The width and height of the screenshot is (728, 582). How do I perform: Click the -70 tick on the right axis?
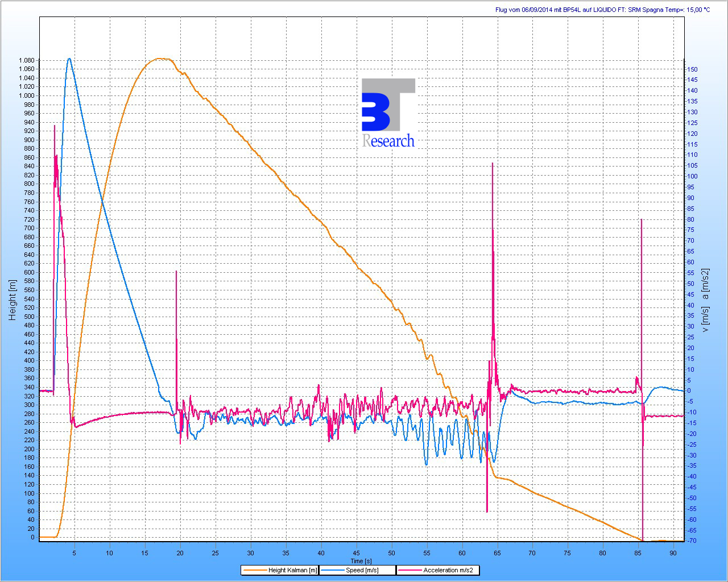click(693, 541)
